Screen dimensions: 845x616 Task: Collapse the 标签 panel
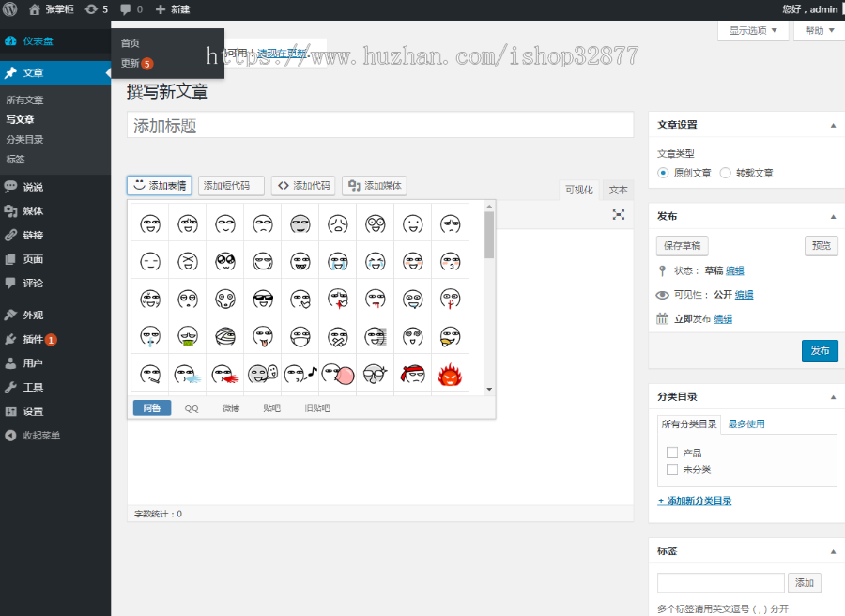833,551
